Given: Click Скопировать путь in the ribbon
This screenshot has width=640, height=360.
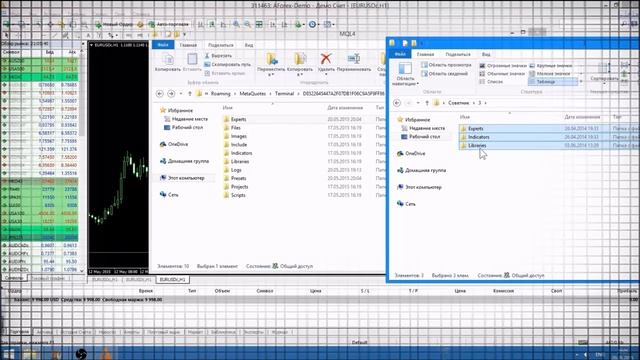Looking at the screenshot, I should pyautogui.click(x=228, y=64).
